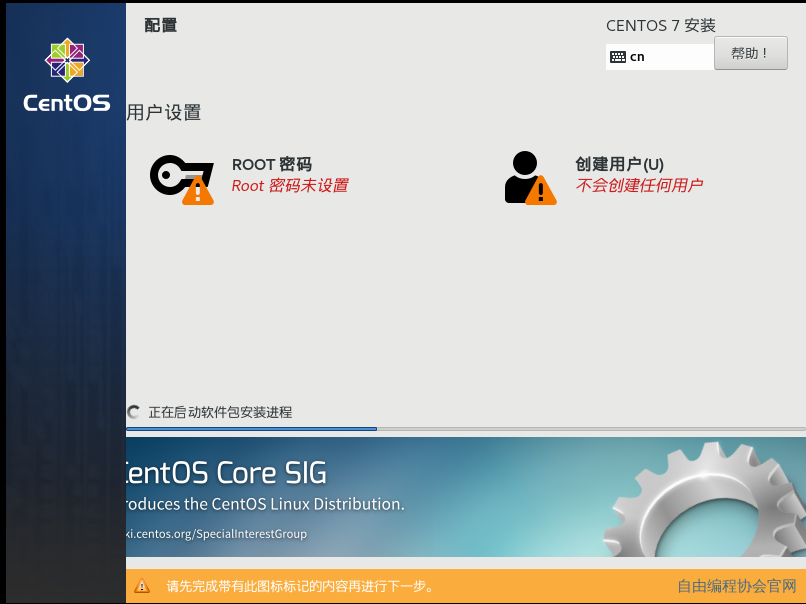Click the SpecialInterestGroup wiki URL text

pos(216,534)
